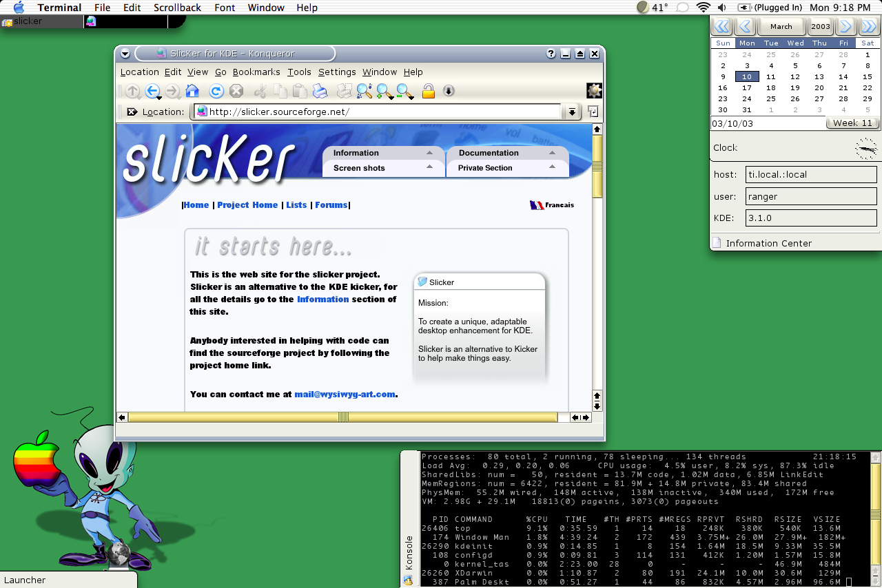Increase font size with zoom-in magnifier
Viewport: 882px width, 588px height.
(x=384, y=91)
